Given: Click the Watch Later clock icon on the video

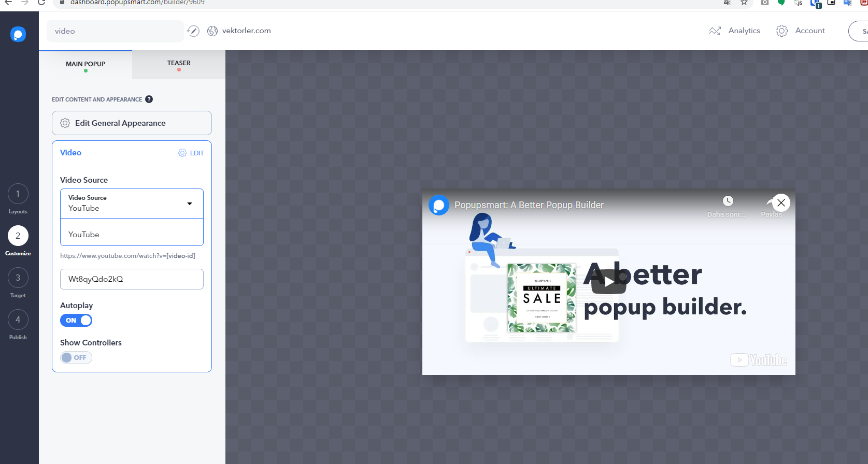Looking at the screenshot, I should 728,201.
